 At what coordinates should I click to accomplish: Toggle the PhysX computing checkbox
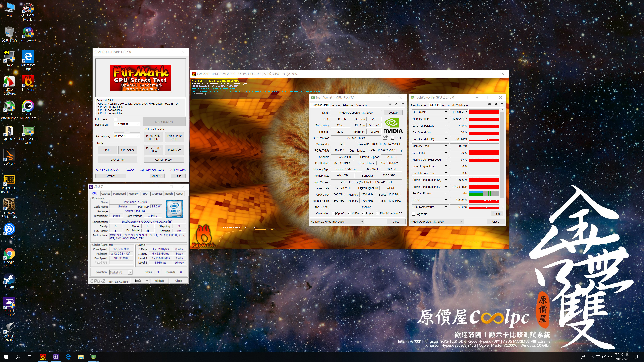363,213
